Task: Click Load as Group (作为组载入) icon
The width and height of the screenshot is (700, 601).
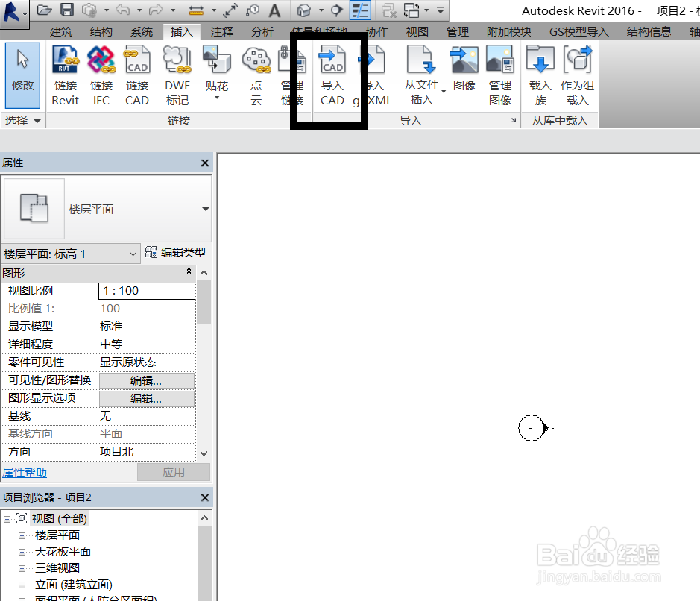Action: (577, 76)
